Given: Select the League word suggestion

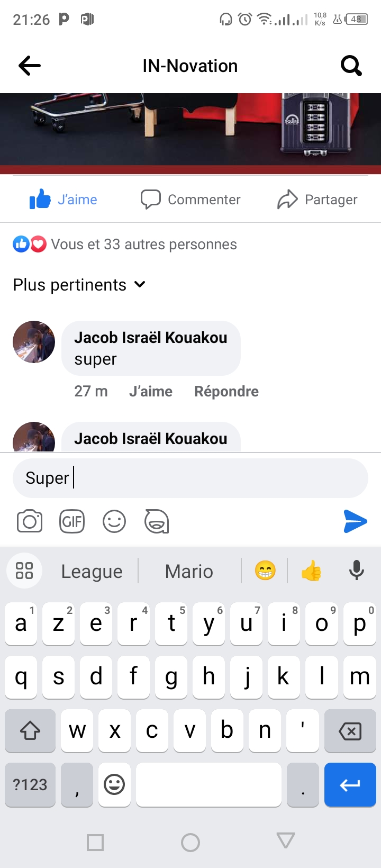Looking at the screenshot, I should click(92, 571).
